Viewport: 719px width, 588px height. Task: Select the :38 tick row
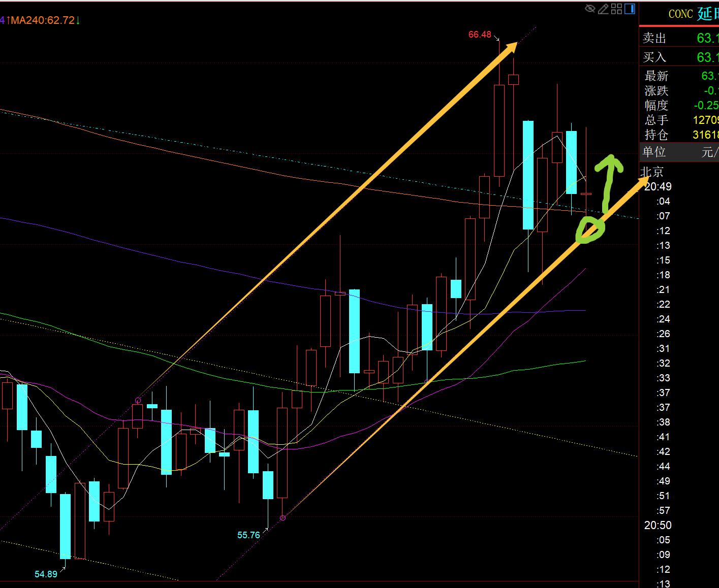(x=663, y=422)
